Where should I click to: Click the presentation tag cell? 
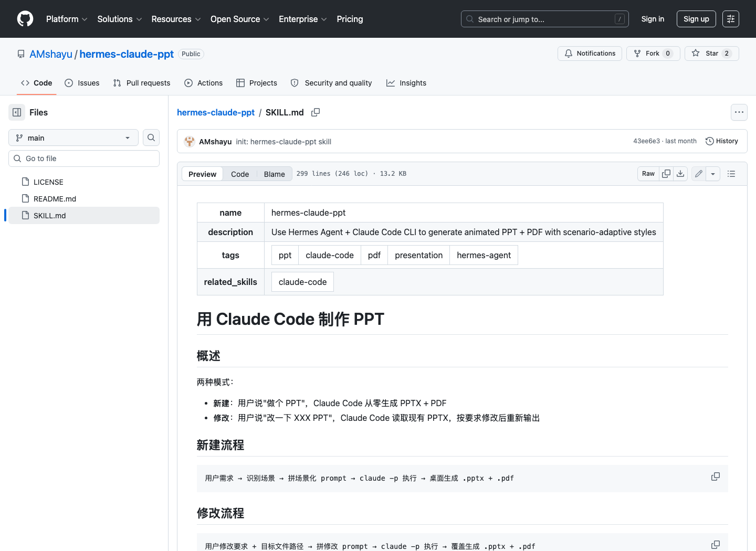418,255
